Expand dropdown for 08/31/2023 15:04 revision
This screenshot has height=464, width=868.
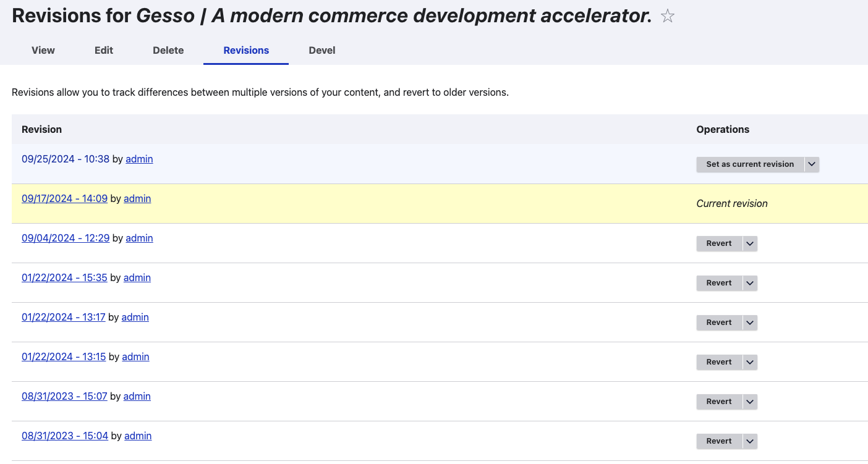(750, 441)
